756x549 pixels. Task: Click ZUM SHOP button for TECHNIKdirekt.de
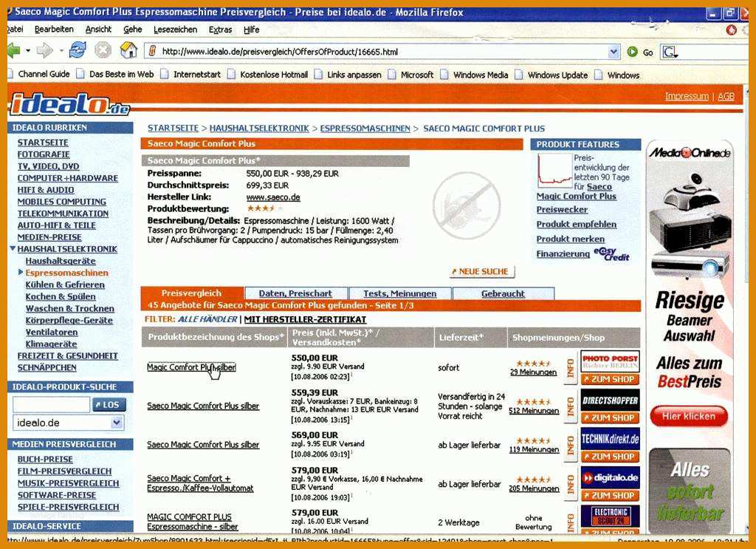click(x=610, y=457)
